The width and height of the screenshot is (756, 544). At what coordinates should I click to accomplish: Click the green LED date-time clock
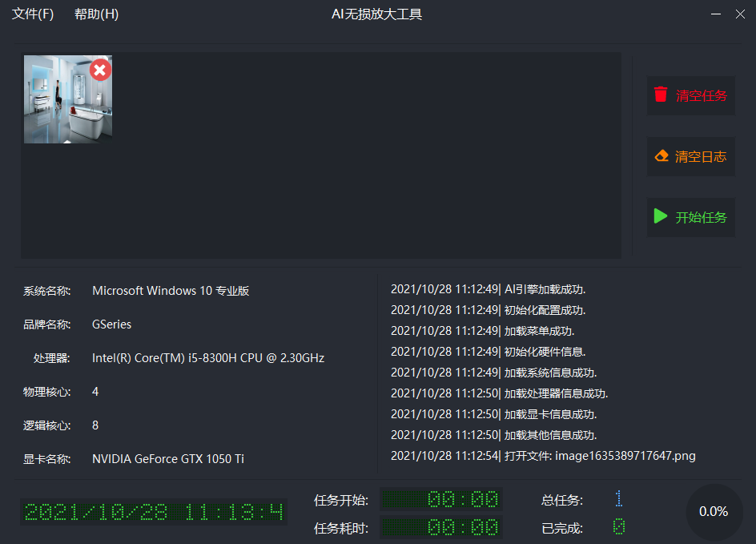coord(154,512)
